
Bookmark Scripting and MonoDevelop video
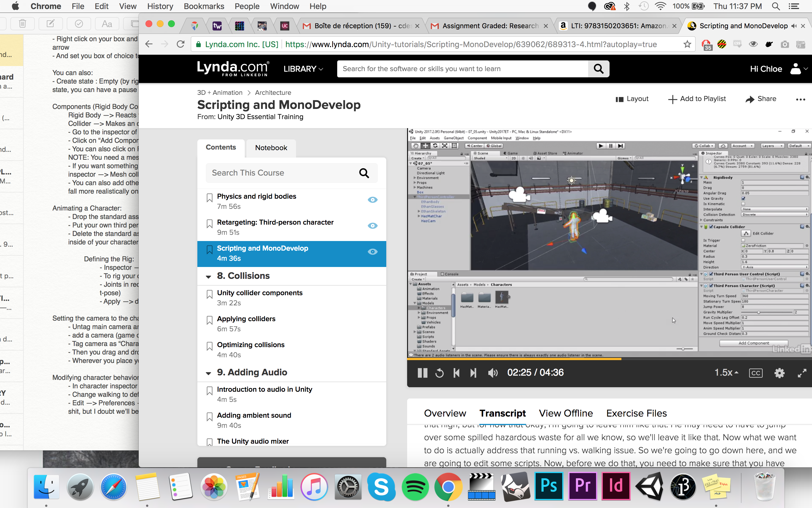click(x=209, y=250)
